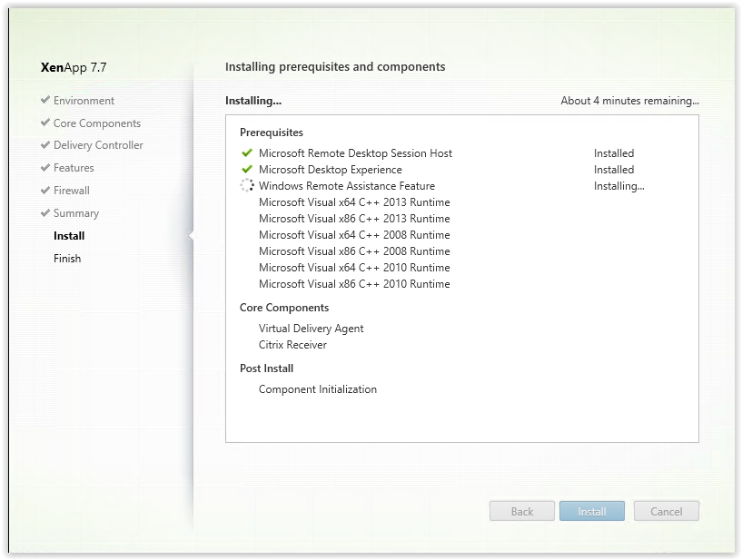This screenshot has height=560, width=742.
Task: Select Windows Remote Assistance Feature row
Action: [346, 186]
